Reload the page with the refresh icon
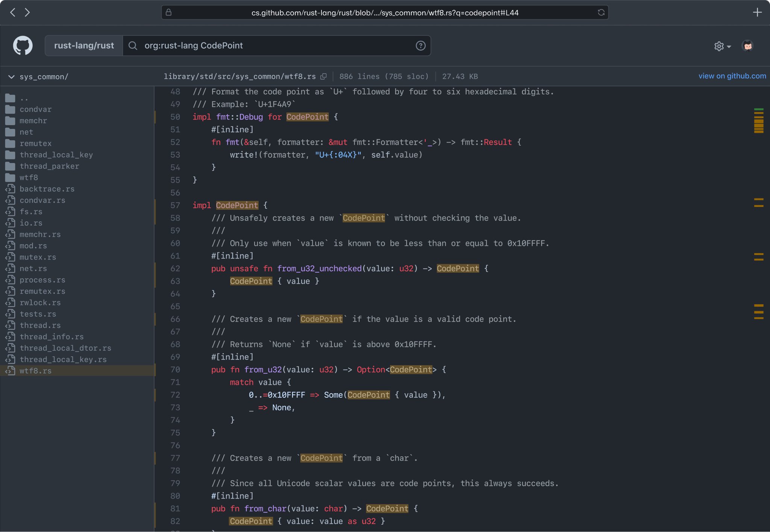Viewport: 770px width, 532px height. (601, 12)
